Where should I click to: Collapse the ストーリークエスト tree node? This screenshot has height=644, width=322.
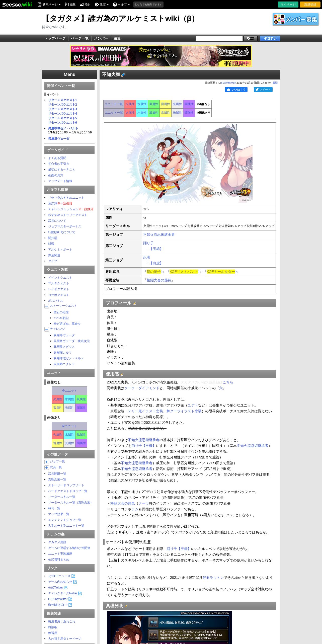click(47, 306)
